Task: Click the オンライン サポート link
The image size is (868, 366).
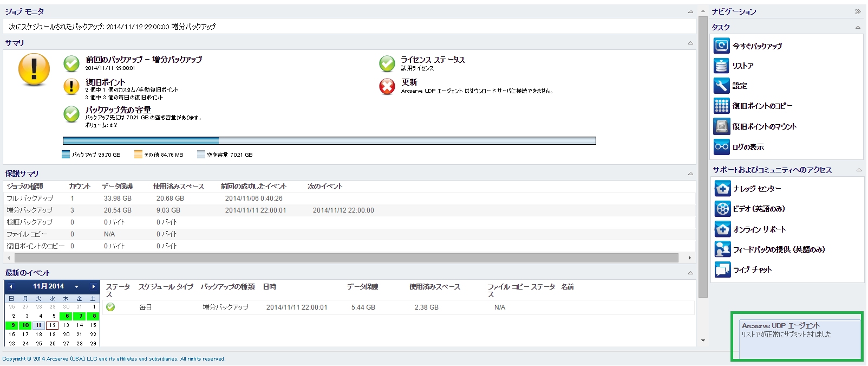Action: (759, 229)
